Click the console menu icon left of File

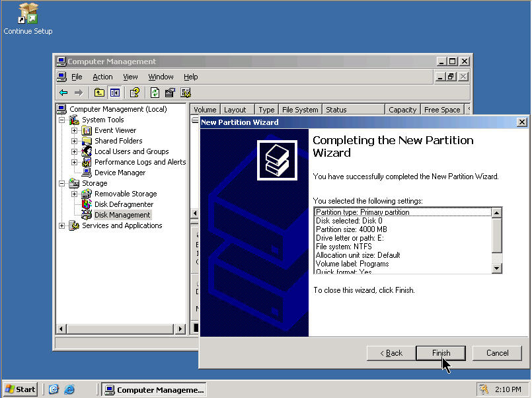(x=61, y=77)
